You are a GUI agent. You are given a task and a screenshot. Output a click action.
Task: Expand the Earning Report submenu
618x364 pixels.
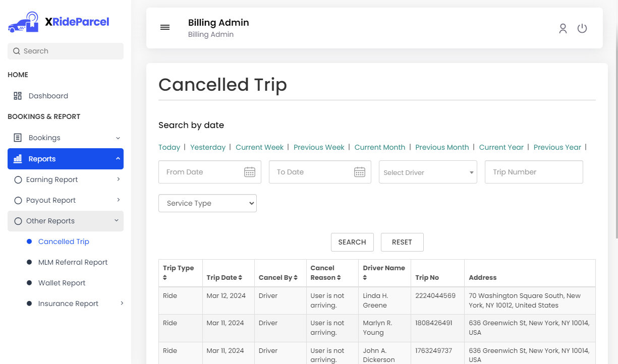118,179
